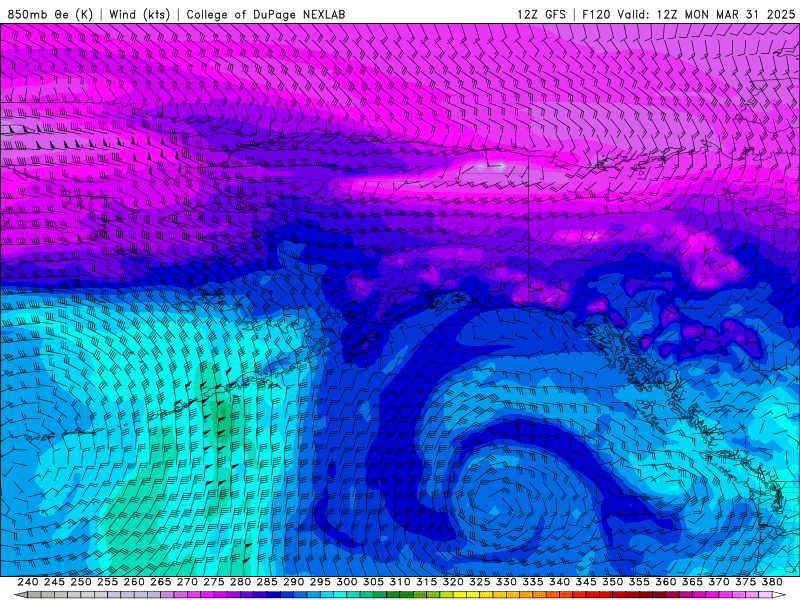
Task: Select the 270 legend number
Action: point(187,582)
